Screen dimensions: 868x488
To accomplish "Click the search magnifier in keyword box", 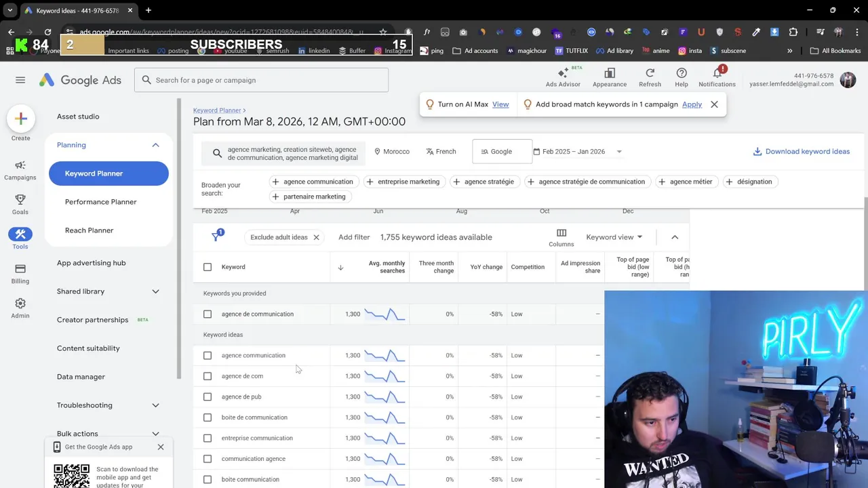I will click(217, 153).
